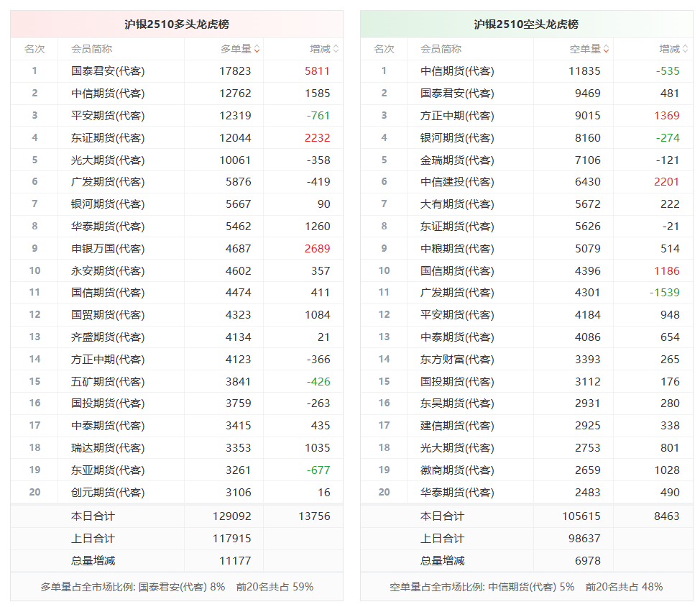Click short total 105615
This screenshot has height=607, width=700.
coord(581,516)
